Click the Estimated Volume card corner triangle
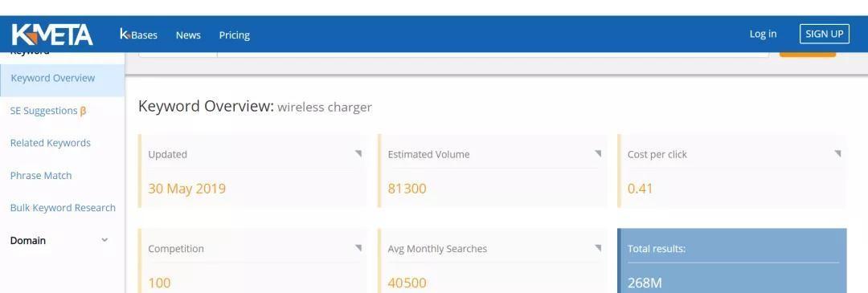868x293 pixels. (x=598, y=153)
